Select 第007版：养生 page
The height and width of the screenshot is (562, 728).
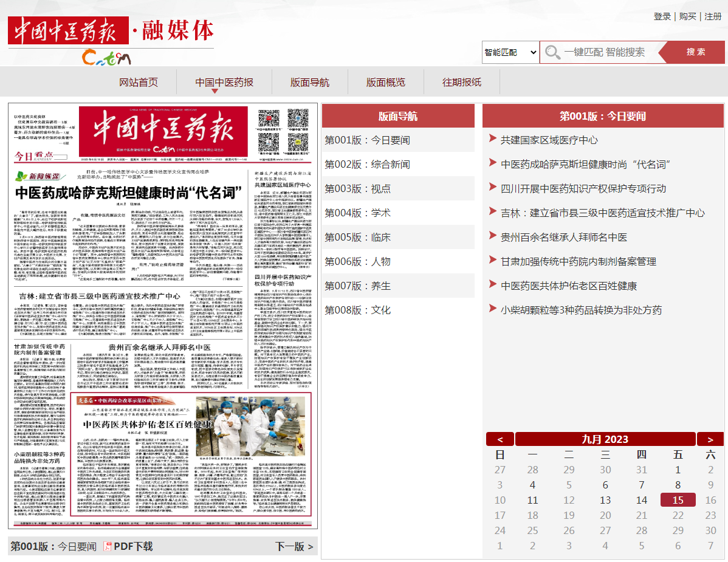399,286
